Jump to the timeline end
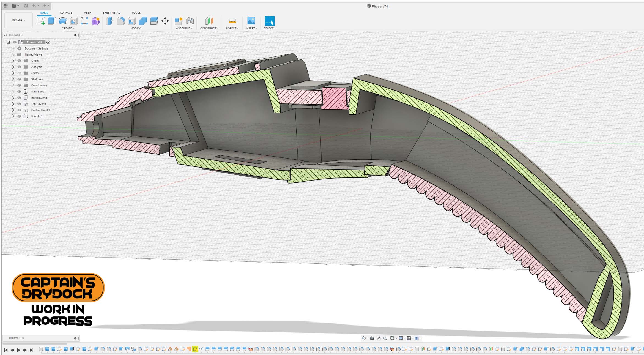This screenshot has width=644, height=355. [x=32, y=350]
